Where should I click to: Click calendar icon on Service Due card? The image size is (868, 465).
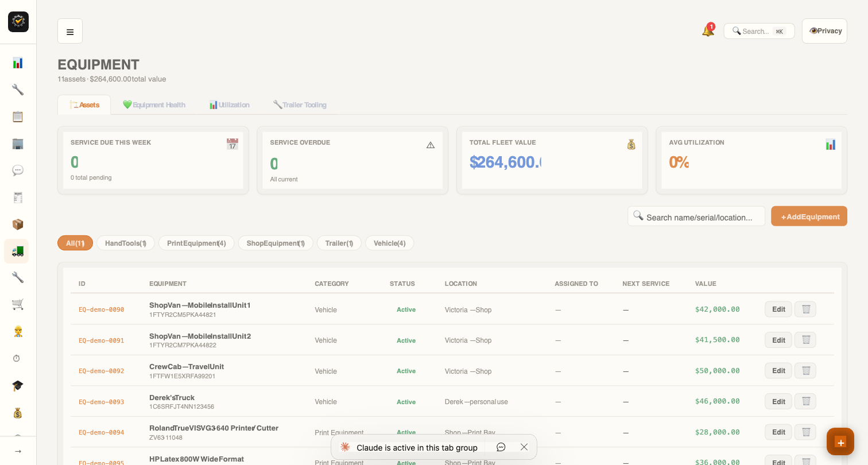click(232, 144)
